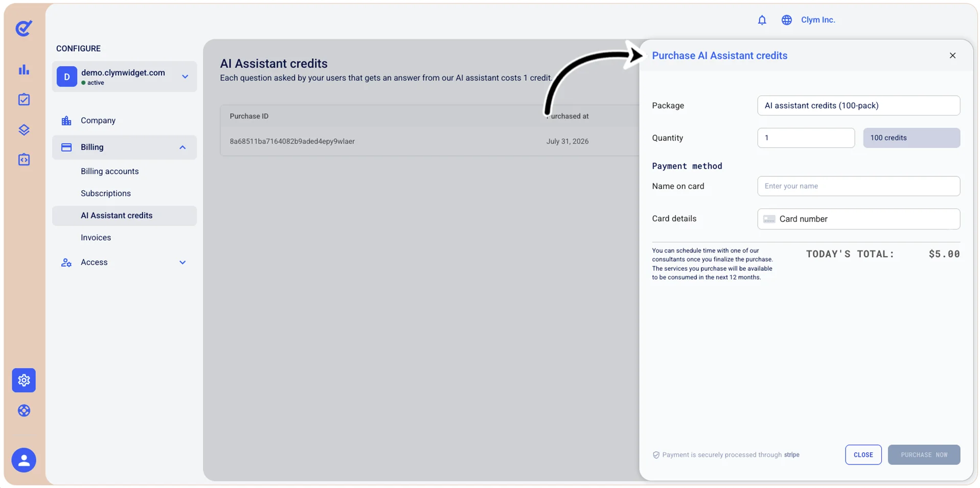Open the settings gear sidebar icon

point(24,380)
